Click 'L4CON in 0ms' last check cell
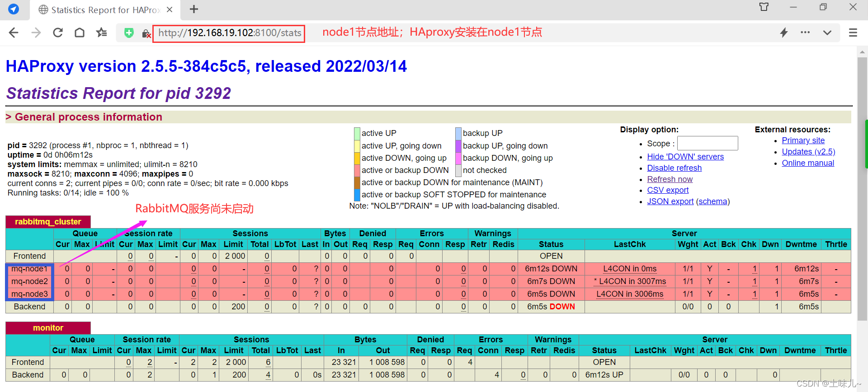This screenshot has width=868, height=392. 630,269
